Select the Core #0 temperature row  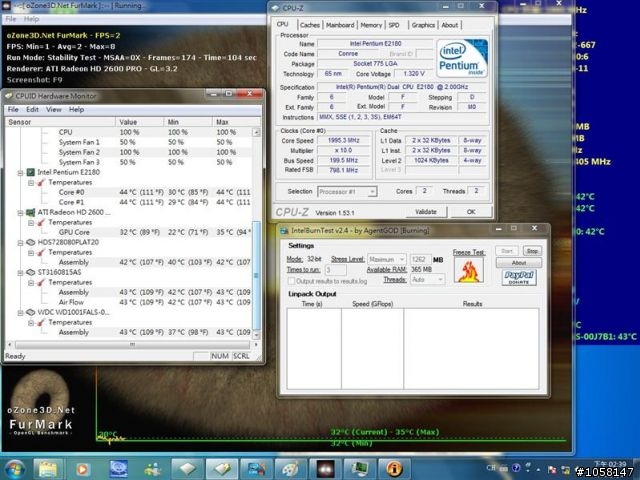(x=129, y=192)
